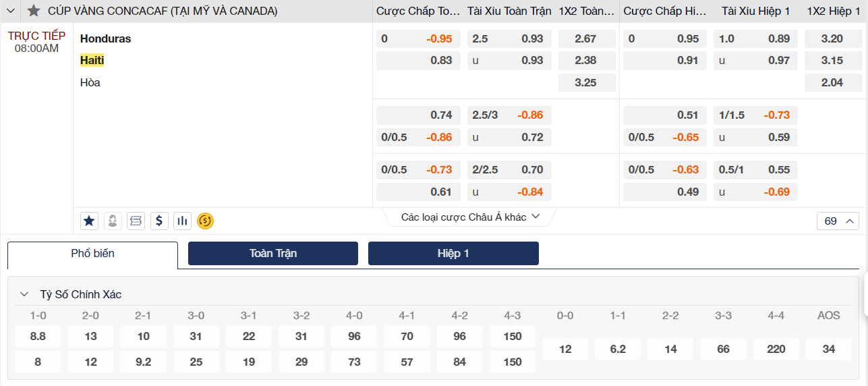Collapse the 69 markets counter toggle

(x=838, y=221)
